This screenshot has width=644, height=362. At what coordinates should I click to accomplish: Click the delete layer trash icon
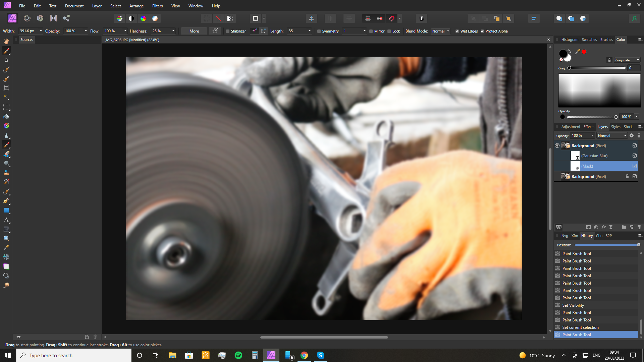click(639, 227)
